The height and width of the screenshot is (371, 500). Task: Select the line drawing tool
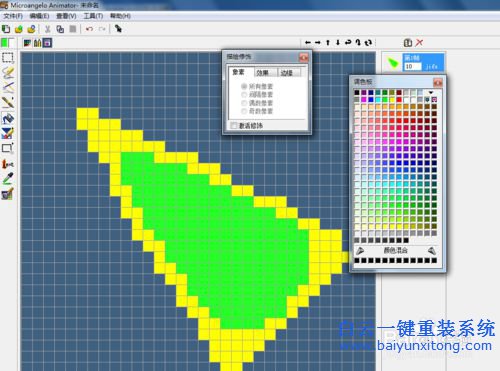tap(8, 87)
